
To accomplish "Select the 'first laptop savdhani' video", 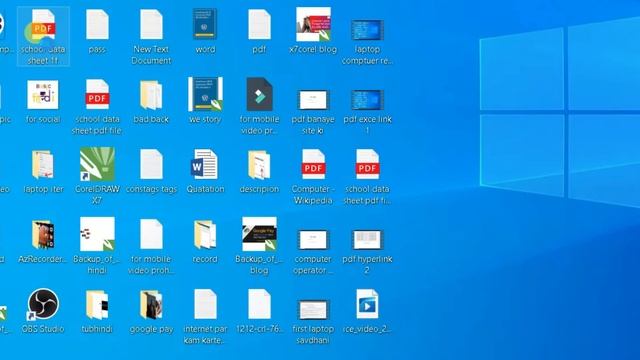I will 313,310.
